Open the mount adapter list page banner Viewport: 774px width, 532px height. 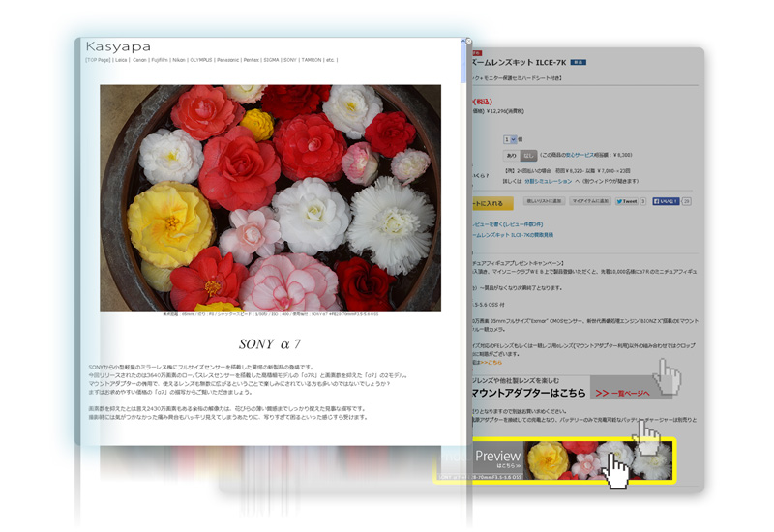571,388
